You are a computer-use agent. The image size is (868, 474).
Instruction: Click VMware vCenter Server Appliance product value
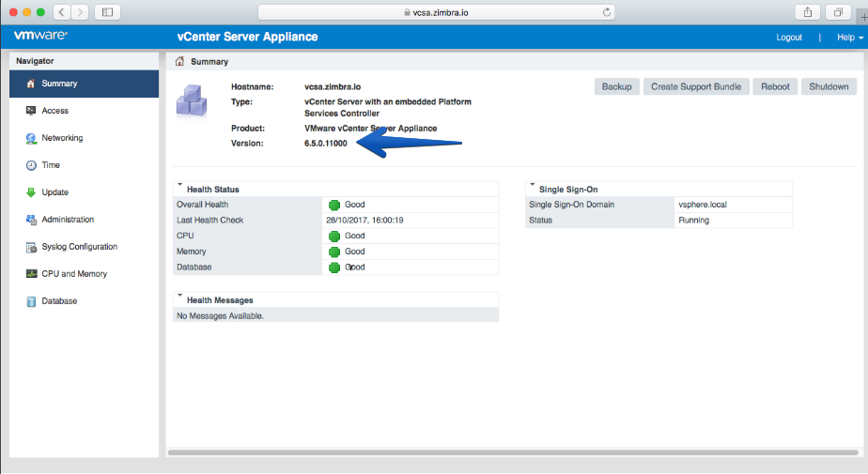coord(370,129)
